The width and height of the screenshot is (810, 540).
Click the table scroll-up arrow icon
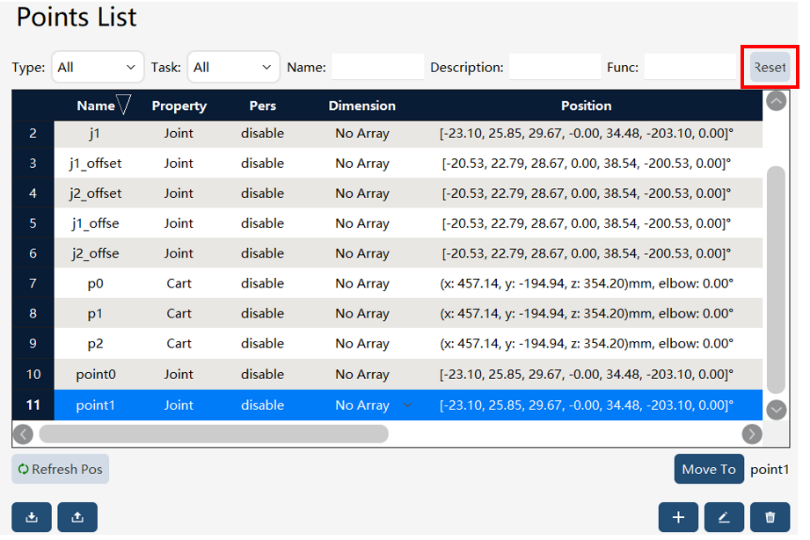click(776, 101)
